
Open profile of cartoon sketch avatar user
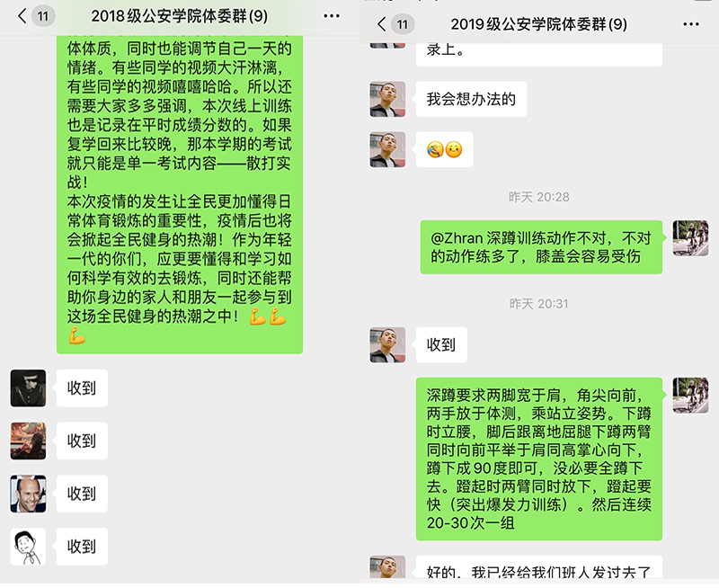click(28, 547)
